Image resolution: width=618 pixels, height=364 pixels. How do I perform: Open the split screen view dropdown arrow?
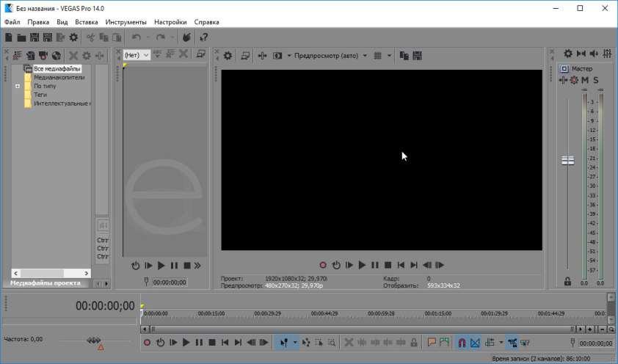(x=289, y=56)
